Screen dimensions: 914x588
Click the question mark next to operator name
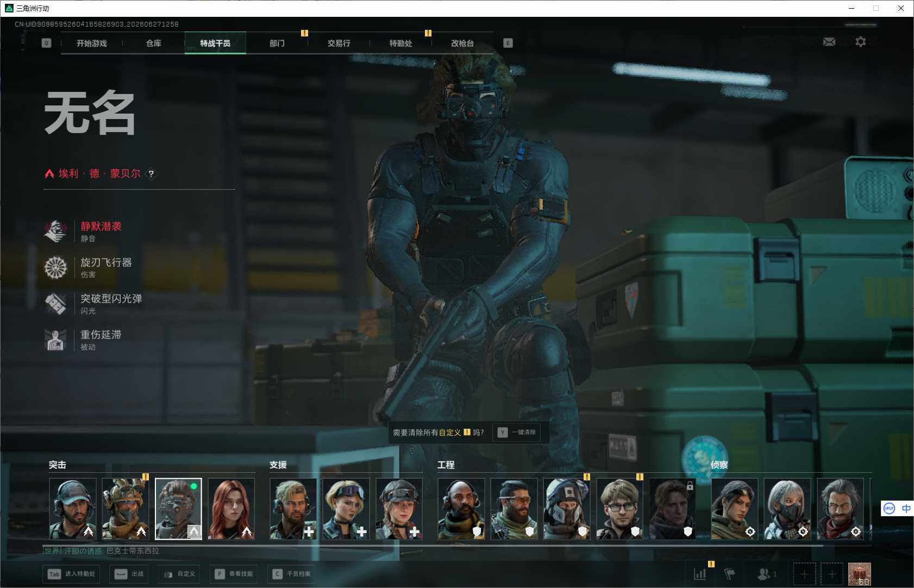(152, 174)
